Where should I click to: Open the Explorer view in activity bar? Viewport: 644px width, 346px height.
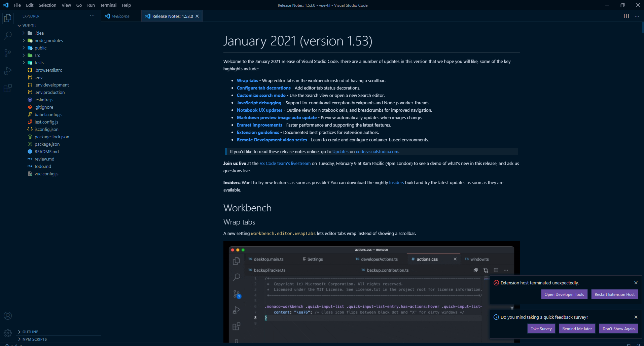pos(8,18)
